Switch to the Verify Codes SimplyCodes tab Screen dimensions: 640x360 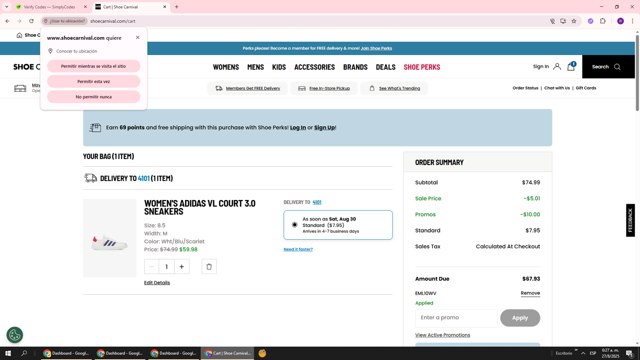(49, 7)
